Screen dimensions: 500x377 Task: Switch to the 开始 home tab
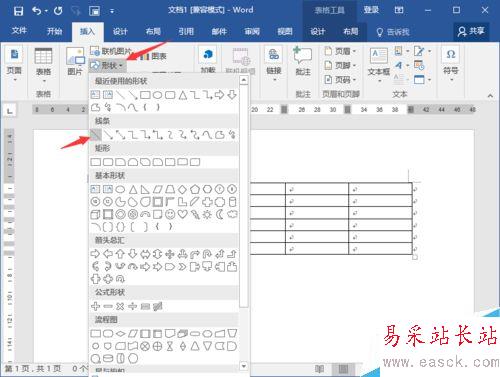(x=54, y=31)
